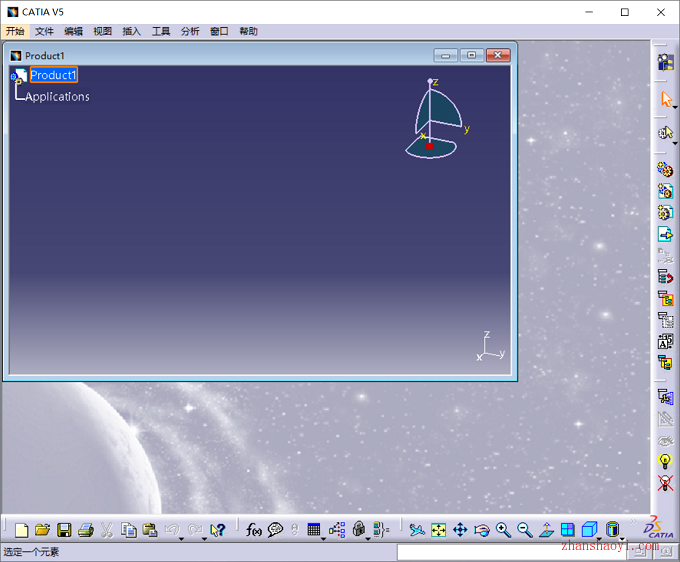This screenshot has height=562, width=680.
Task: Click the Isometric View cube icon
Action: 589,529
